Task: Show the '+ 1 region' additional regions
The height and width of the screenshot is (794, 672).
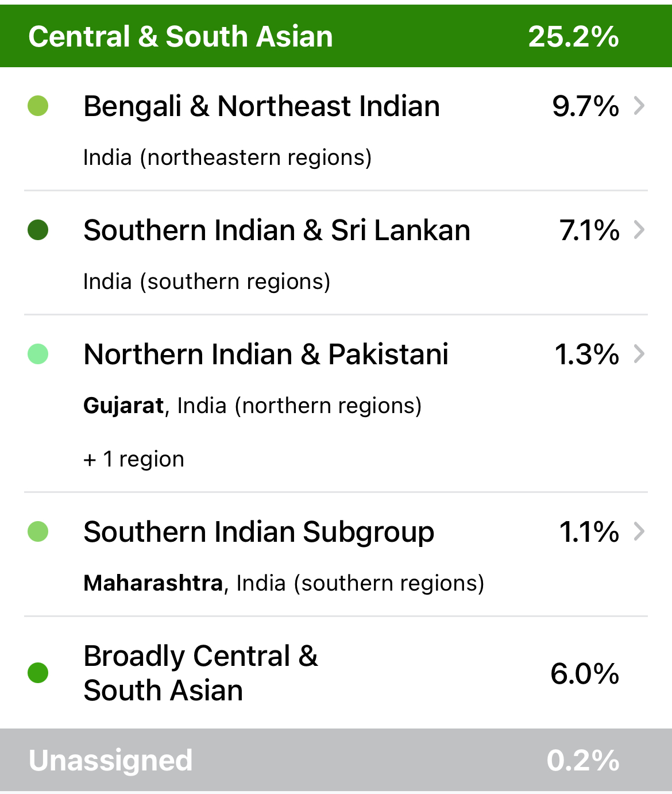Action: [x=134, y=459]
